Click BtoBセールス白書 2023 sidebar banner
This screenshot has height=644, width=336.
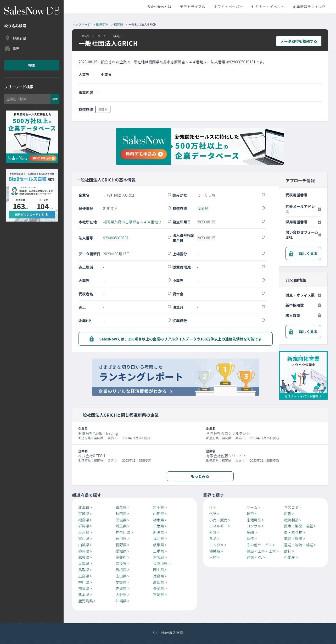point(32,195)
